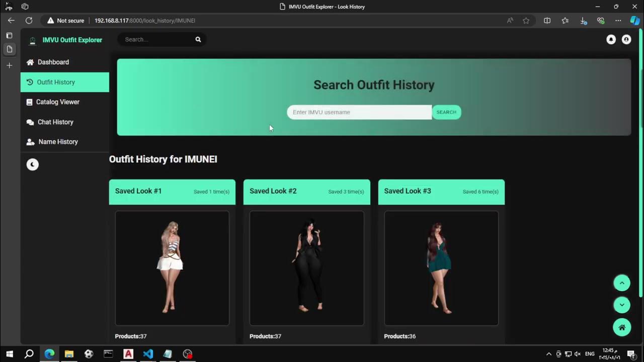
Task: Open the Saved Look #2 avatar thumbnail
Action: (x=307, y=268)
